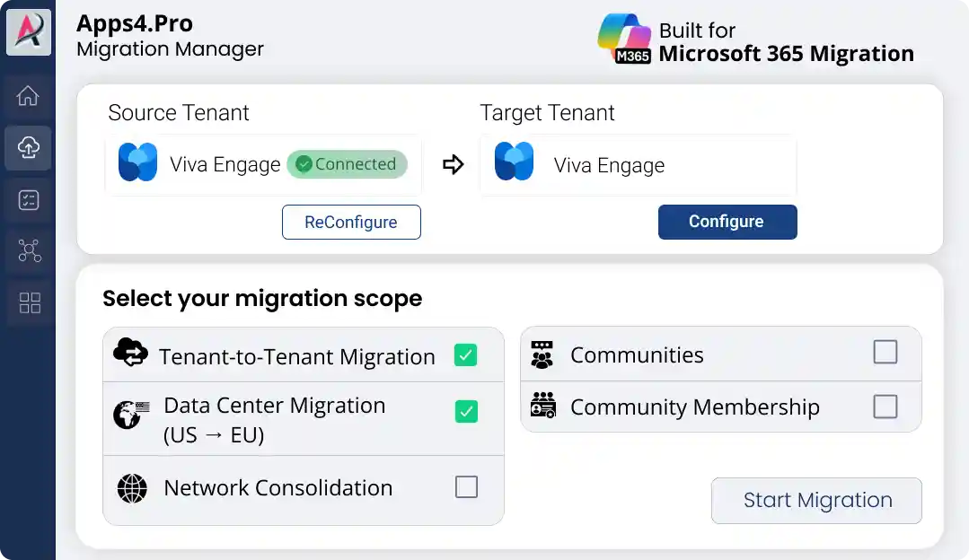Click the "Built for" text

tap(697, 31)
